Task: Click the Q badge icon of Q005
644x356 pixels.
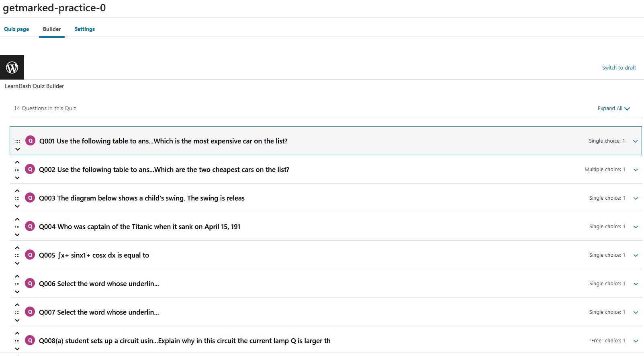Action: pyautogui.click(x=30, y=255)
